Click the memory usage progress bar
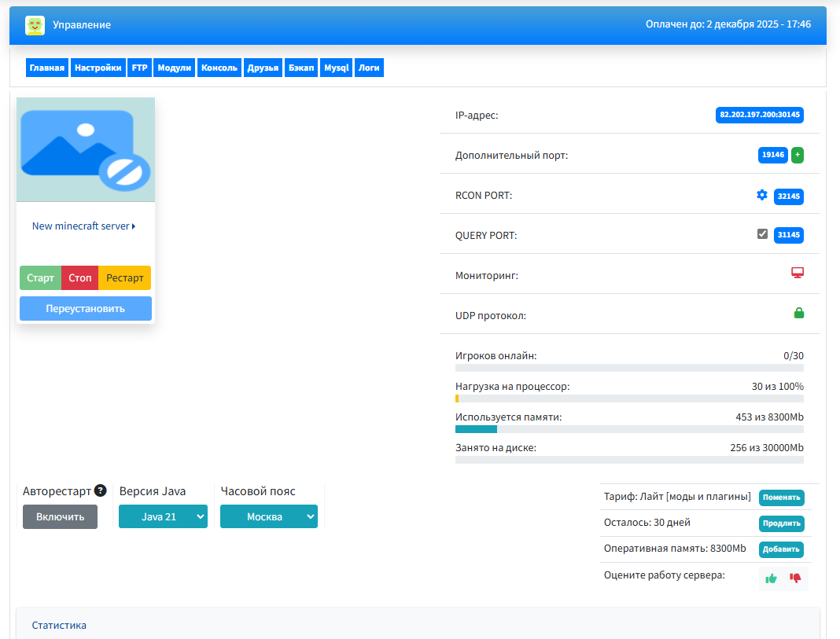This screenshot has height=639, width=840. (628, 429)
